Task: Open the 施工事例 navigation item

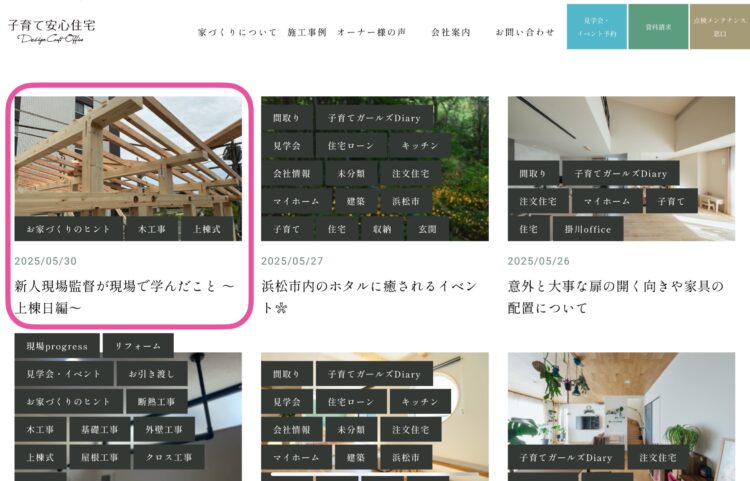Action: coord(307,32)
